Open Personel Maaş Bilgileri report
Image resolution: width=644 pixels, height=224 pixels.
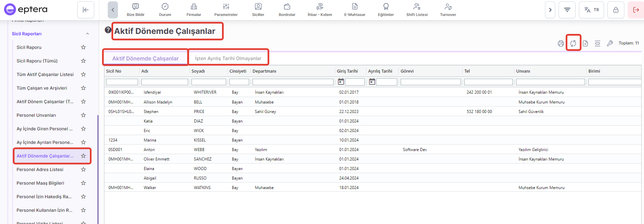click(x=40, y=183)
